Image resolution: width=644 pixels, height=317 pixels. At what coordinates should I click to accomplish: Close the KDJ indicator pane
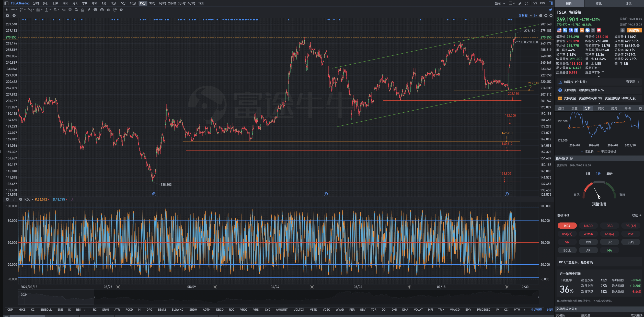pos(21,199)
